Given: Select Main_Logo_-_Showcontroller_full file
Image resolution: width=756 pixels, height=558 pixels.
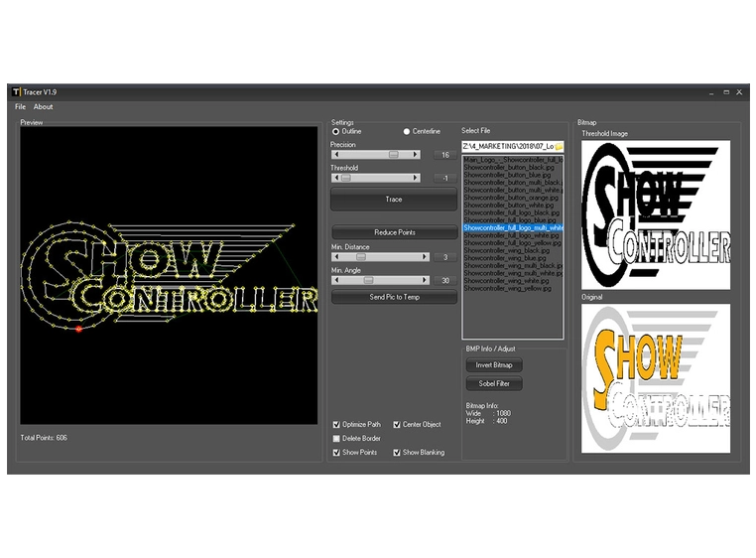Looking at the screenshot, I should (513, 159).
